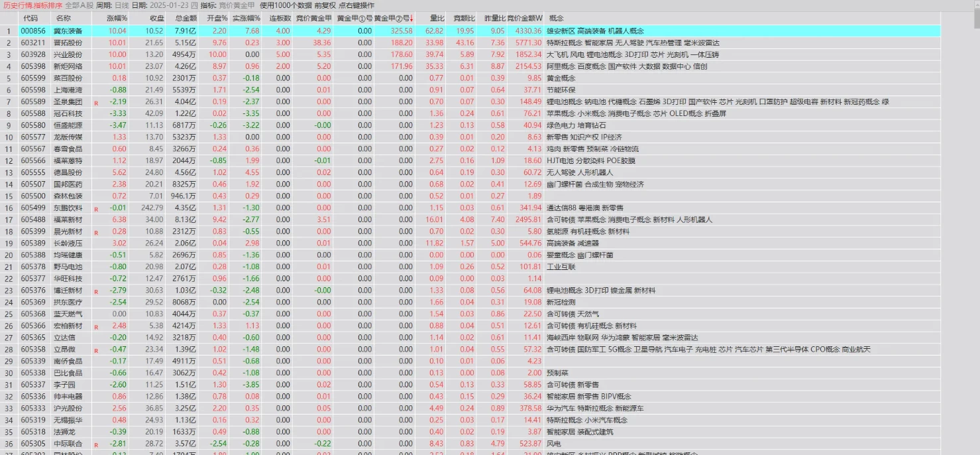Sort by the 开盘% column header

point(217,18)
